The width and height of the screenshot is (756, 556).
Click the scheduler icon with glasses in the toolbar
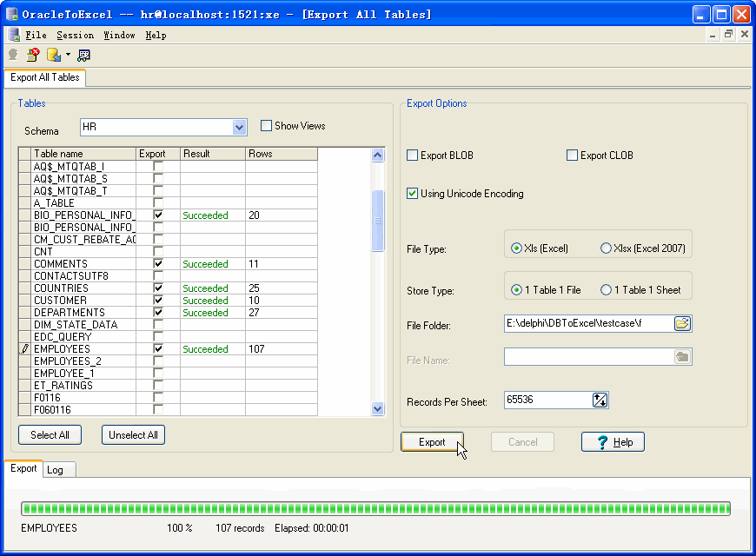(x=83, y=55)
